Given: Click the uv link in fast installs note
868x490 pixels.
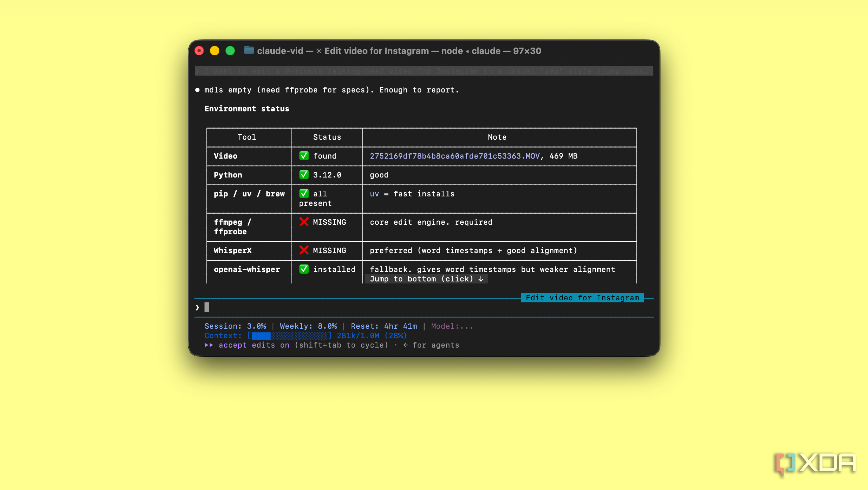Looking at the screenshot, I should tap(374, 194).
